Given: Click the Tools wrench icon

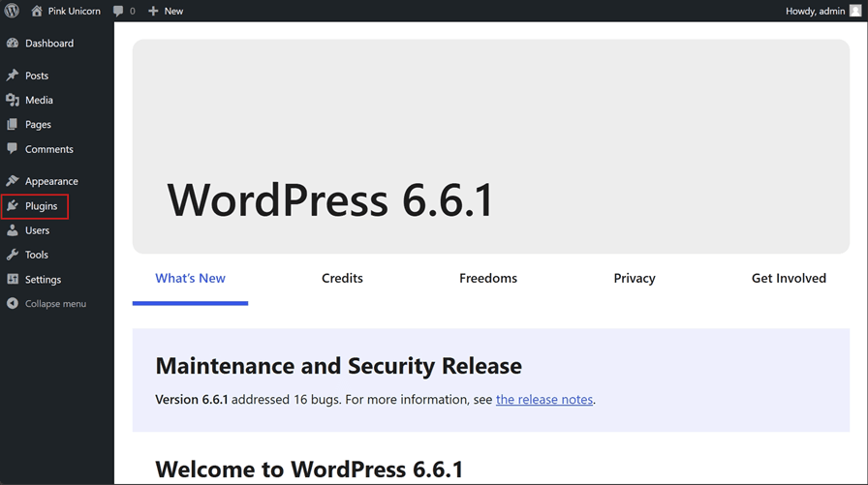Looking at the screenshot, I should 13,255.
